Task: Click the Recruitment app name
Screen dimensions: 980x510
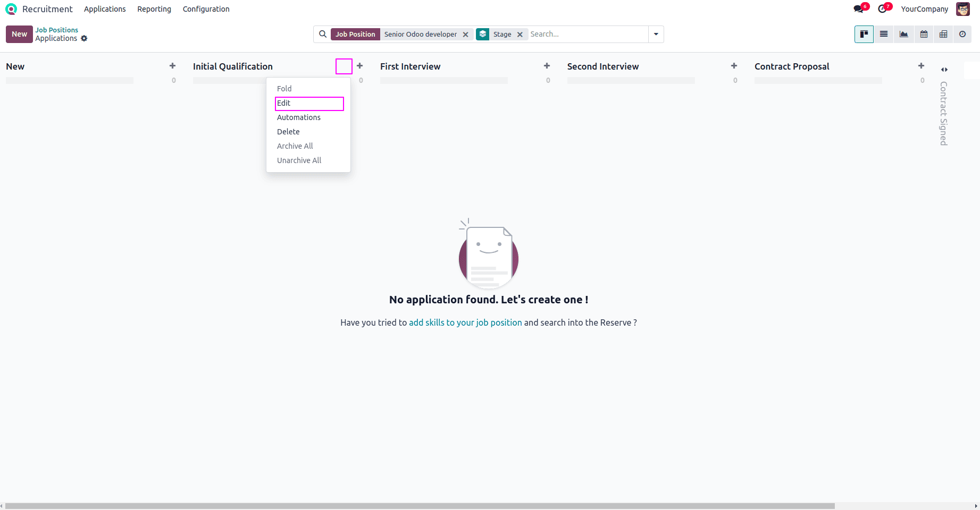Action: (x=47, y=9)
